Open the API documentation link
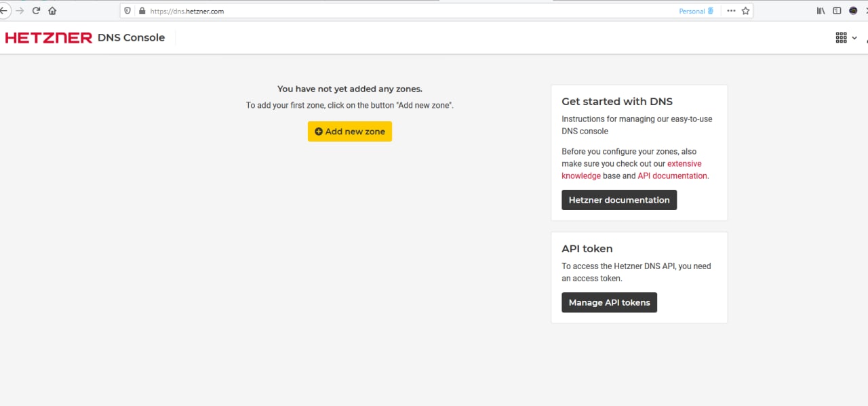The height and width of the screenshot is (406, 868). tap(672, 176)
